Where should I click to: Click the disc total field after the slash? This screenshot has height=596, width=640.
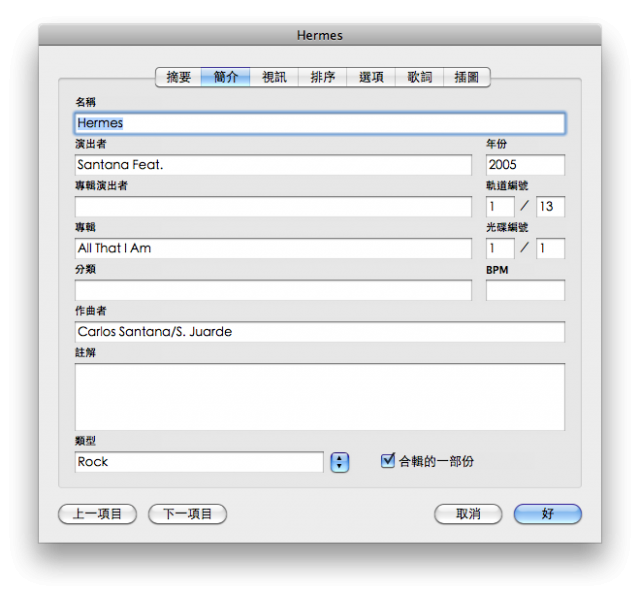tap(550, 248)
